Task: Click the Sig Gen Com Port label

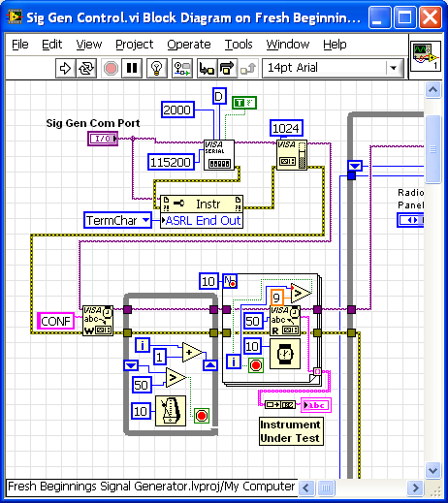Action: tap(93, 123)
